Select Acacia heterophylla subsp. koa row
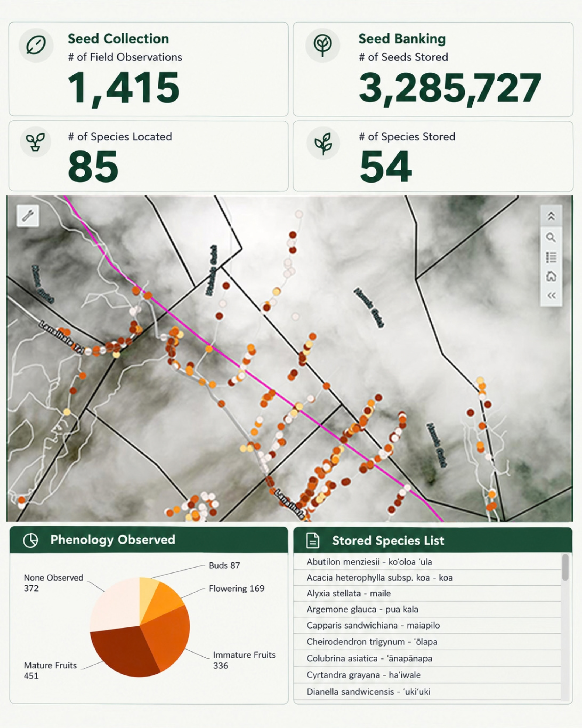This screenshot has height=728, width=582. point(427,578)
